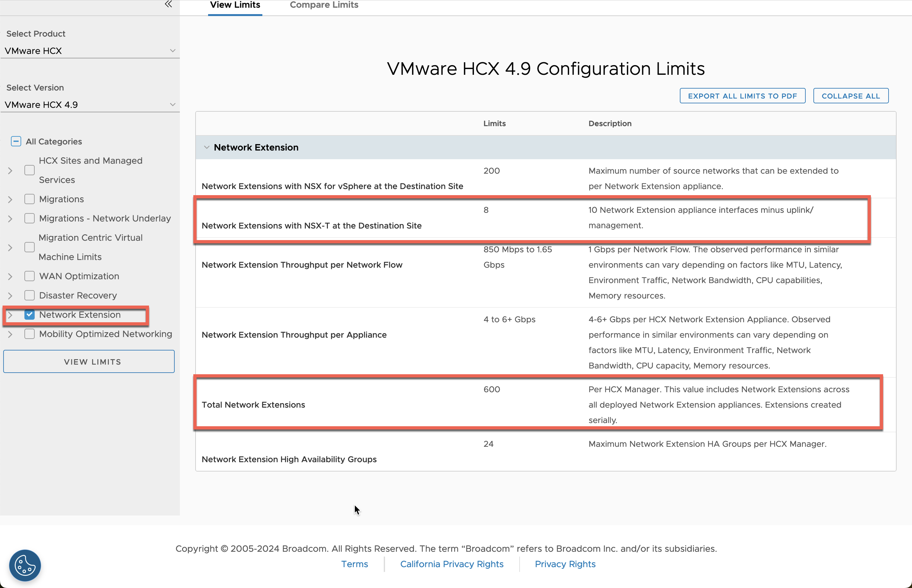
Task: Expand the WAN Optimization category
Action: tap(10, 276)
